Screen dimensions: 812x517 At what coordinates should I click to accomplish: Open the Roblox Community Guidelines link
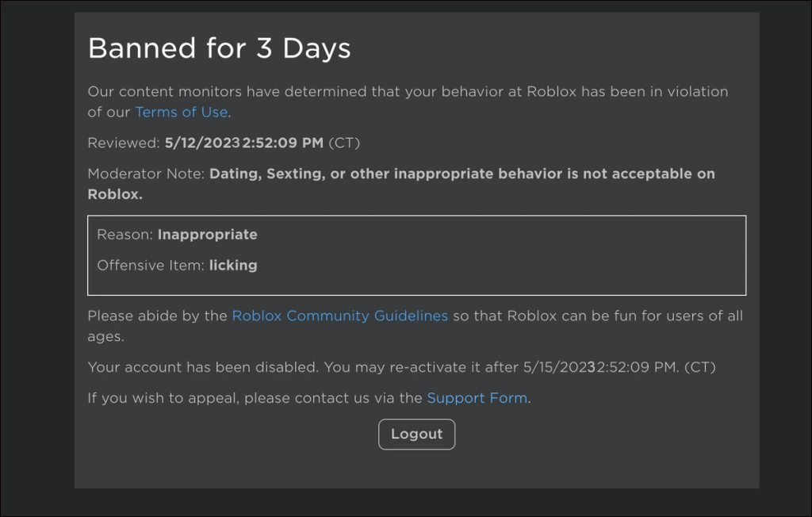(x=339, y=316)
